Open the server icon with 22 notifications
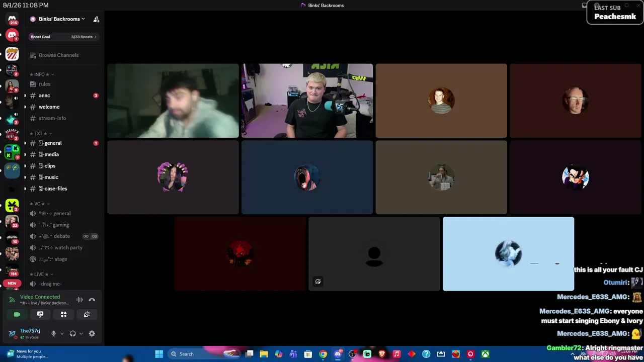This screenshot has width=644, height=362. tap(12, 221)
